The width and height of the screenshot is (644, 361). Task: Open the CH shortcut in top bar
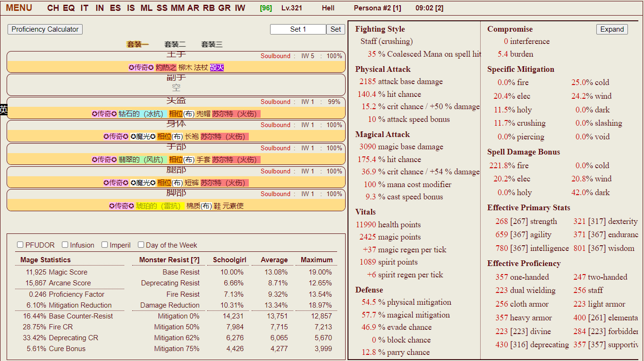click(x=53, y=8)
